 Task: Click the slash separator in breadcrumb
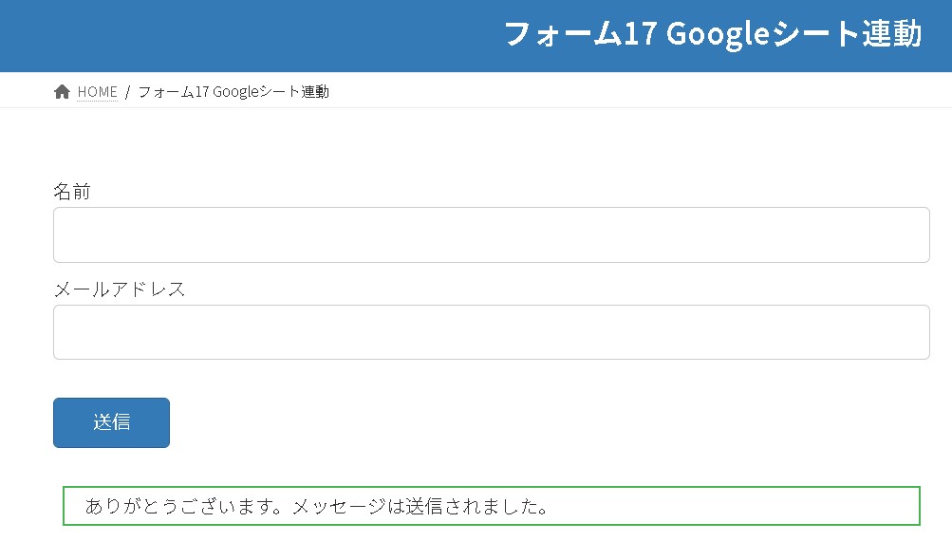127,92
